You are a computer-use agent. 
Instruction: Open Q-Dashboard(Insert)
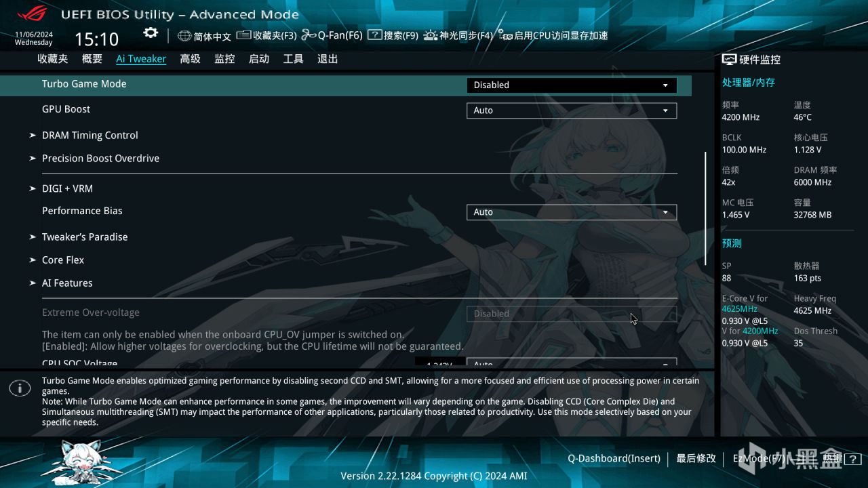click(x=614, y=459)
